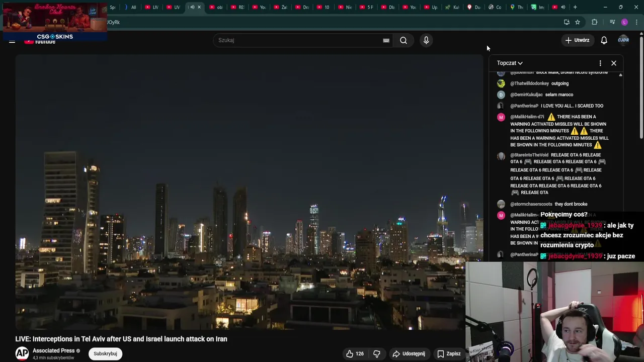
Task: Switch to the 'Kul' browser tab
Action: pyautogui.click(x=453, y=7)
